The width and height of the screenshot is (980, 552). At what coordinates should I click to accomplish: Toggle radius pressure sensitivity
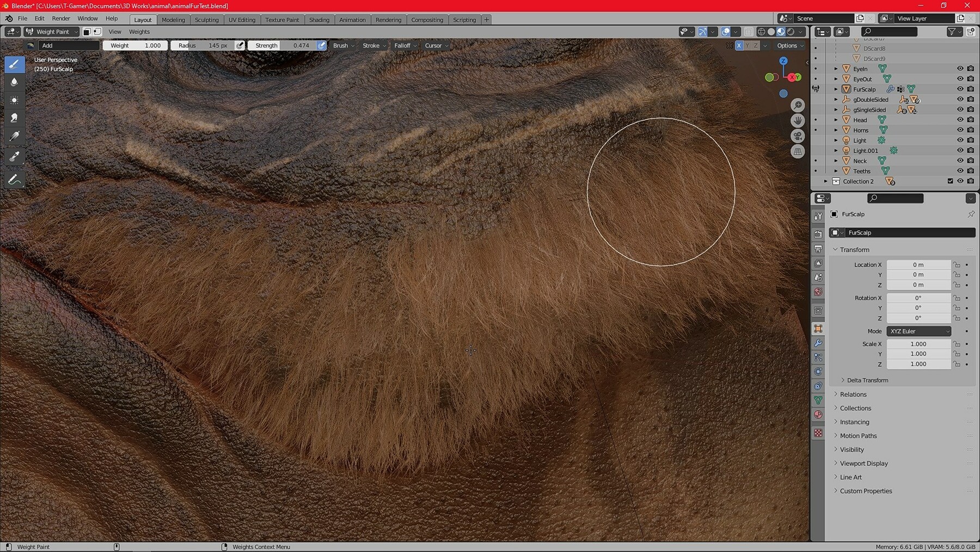240,46
